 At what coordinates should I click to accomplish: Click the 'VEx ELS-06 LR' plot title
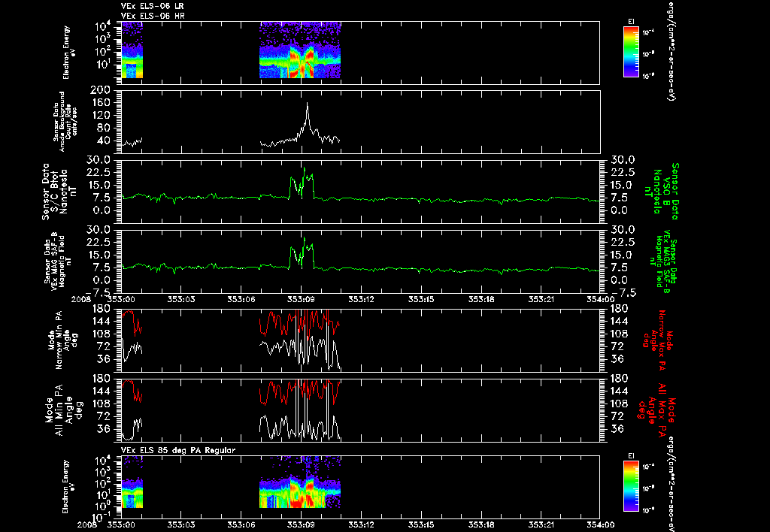click(152, 6)
